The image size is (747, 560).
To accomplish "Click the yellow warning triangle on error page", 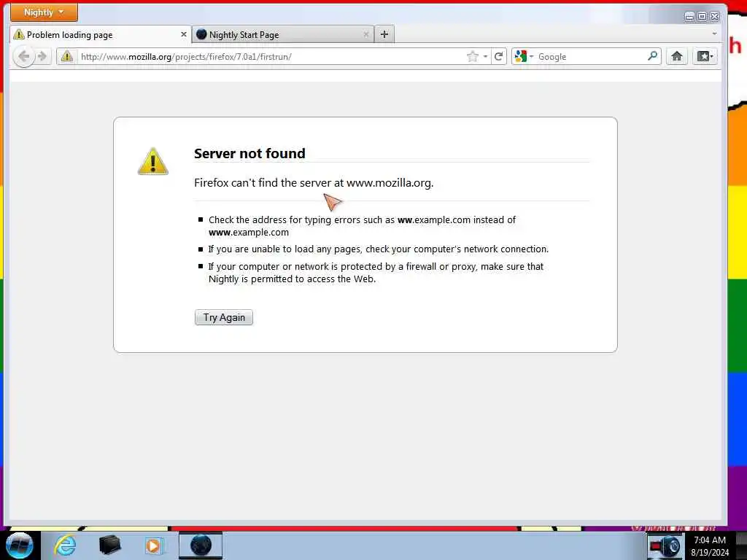I will coord(153,161).
